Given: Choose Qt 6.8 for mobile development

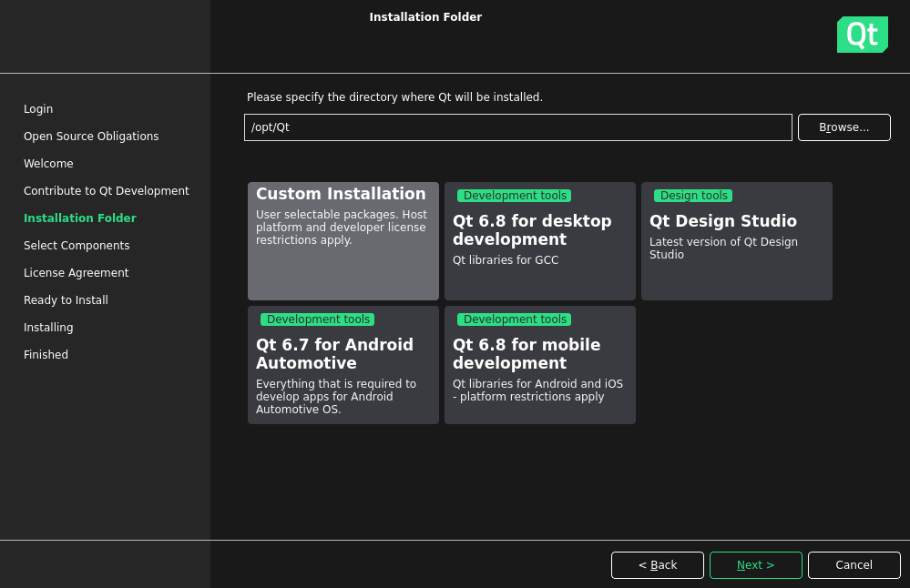Looking at the screenshot, I should [539, 365].
